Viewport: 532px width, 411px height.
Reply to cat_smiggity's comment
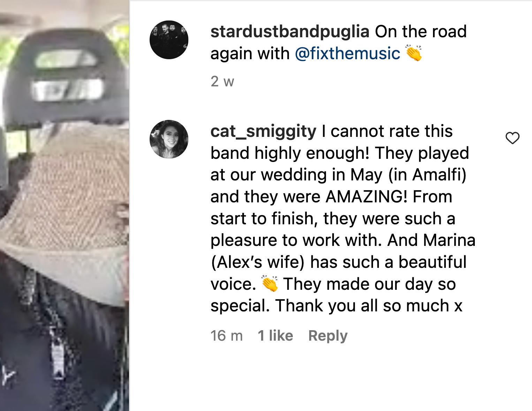(x=328, y=336)
